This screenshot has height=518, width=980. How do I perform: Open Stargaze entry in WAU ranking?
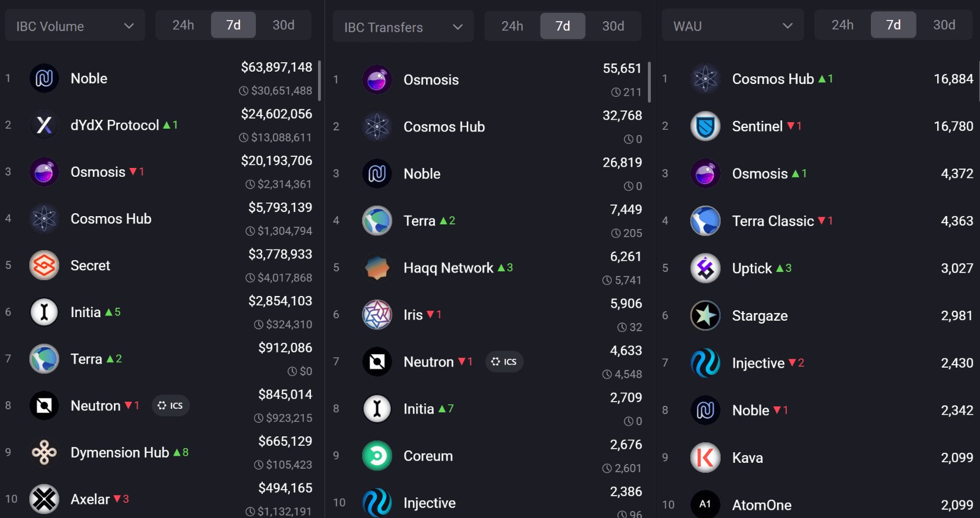click(x=759, y=316)
